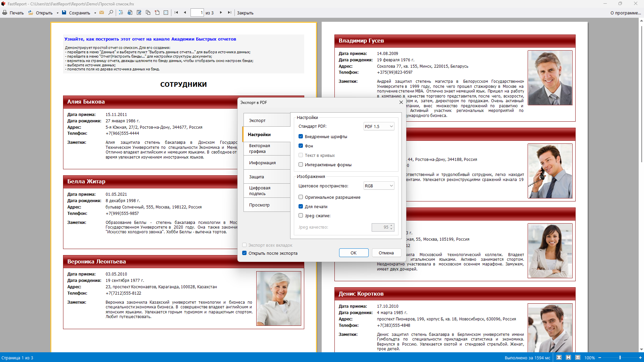This screenshot has height=362, width=644.
Task: Click the page number input field
Action: coord(197,13)
